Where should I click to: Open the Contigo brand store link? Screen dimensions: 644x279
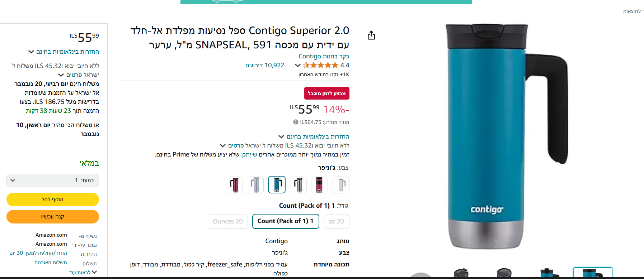(324, 56)
